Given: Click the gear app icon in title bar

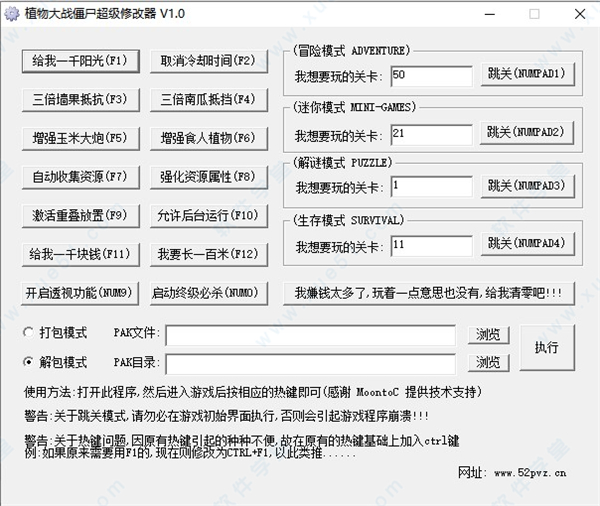Looking at the screenshot, I should (11, 14).
